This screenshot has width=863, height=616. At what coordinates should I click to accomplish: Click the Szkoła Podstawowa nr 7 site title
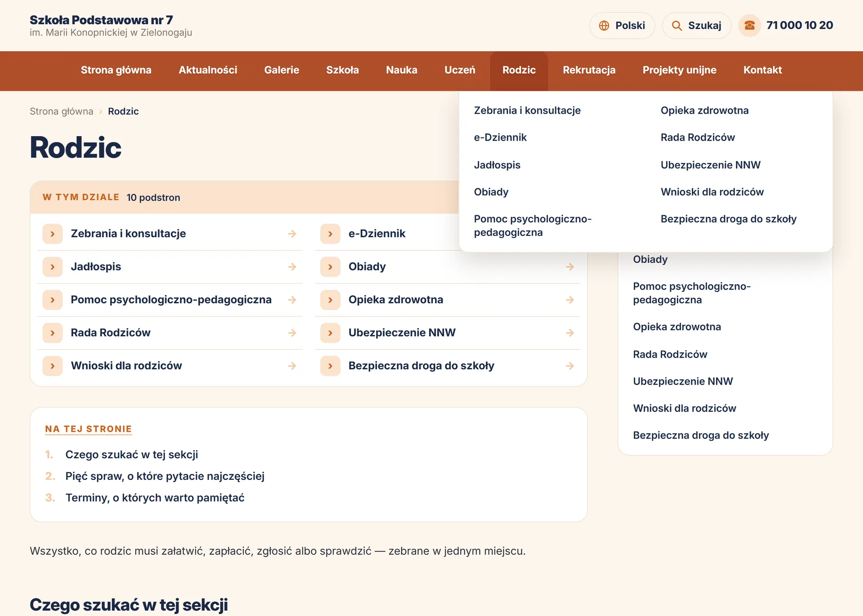click(101, 20)
